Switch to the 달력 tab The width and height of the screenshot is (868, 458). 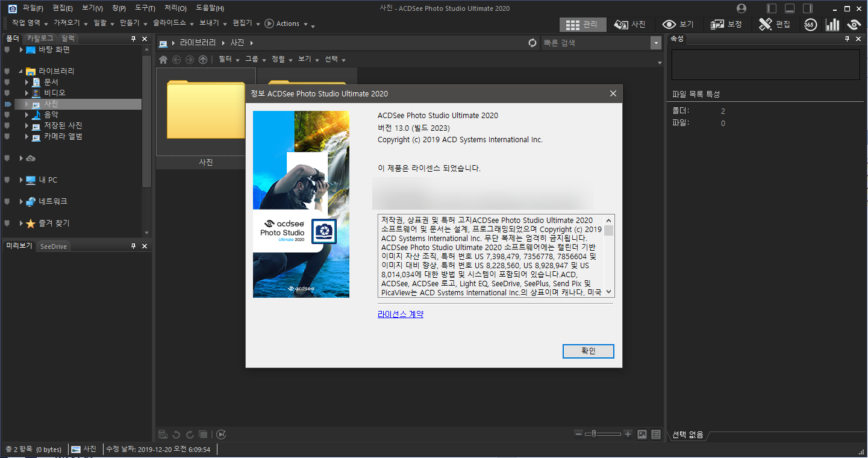coord(68,38)
